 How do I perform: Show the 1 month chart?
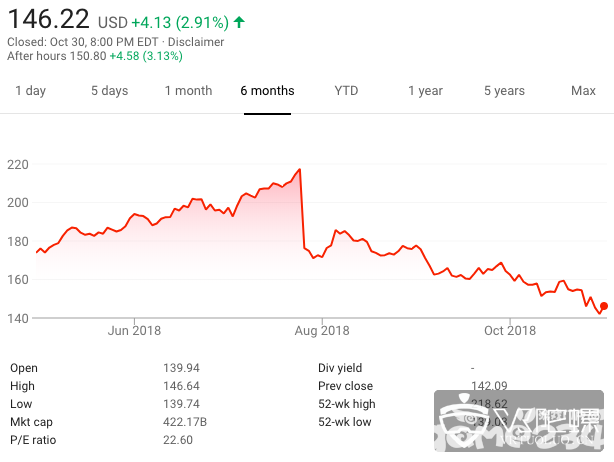coord(188,91)
